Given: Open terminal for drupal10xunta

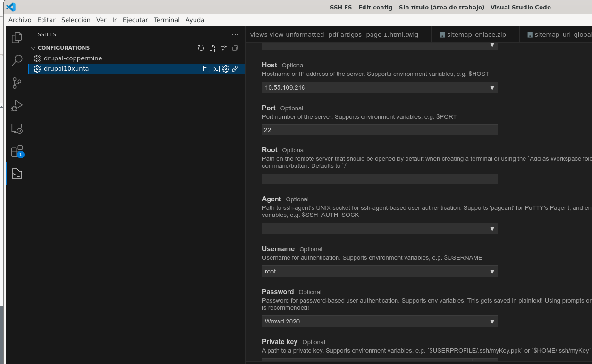Looking at the screenshot, I should pos(216,69).
